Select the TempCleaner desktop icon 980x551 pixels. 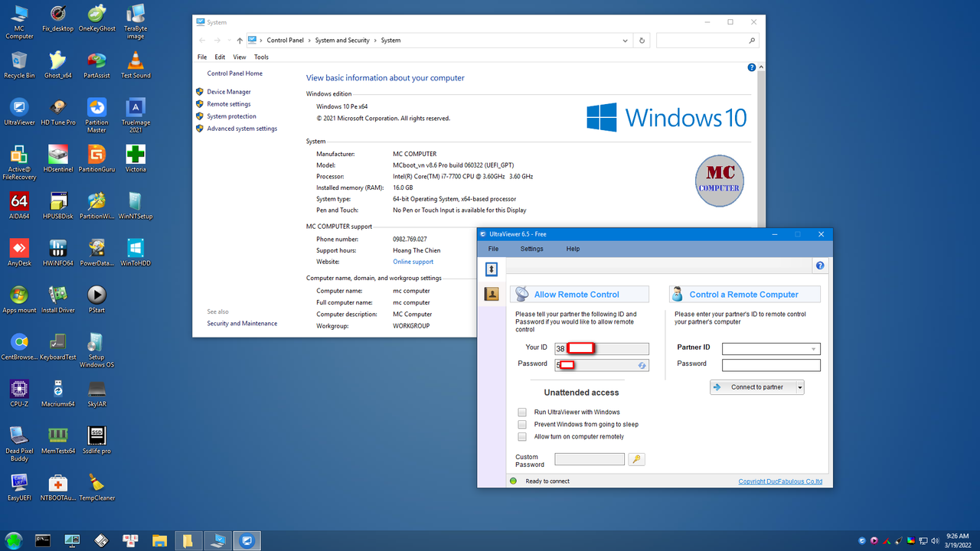pyautogui.click(x=96, y=487)
